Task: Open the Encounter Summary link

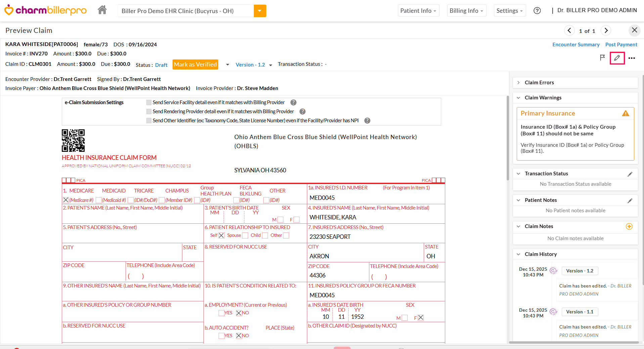Action: pyautogui.click(x=576, y=45)
